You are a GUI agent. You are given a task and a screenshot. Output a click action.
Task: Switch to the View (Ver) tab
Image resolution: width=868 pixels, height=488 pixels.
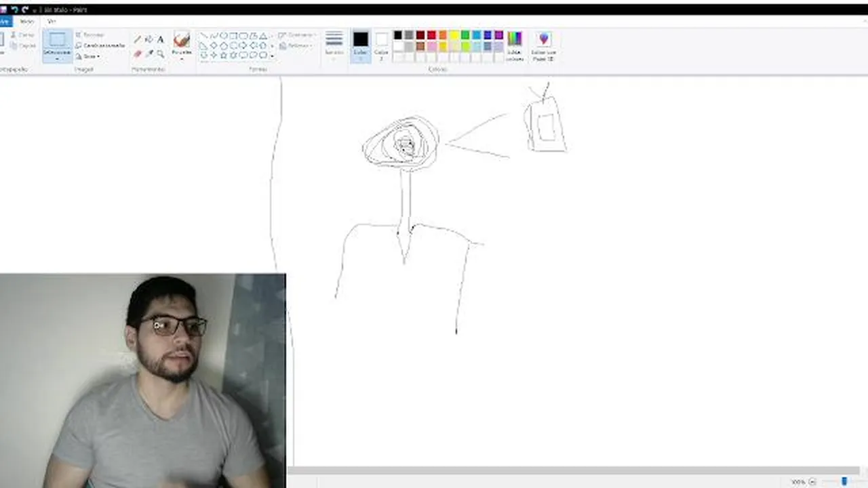coord(52,21)
